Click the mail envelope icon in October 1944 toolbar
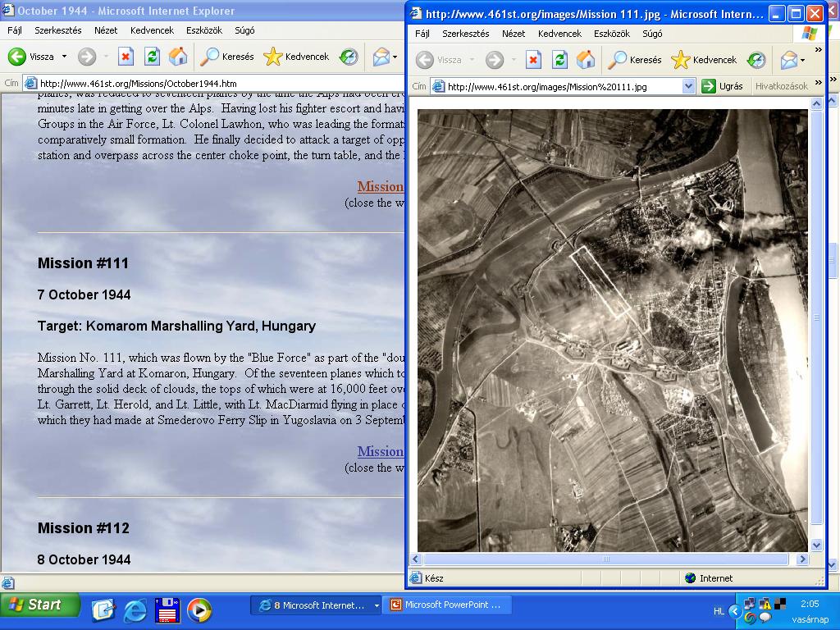 coord(381,57)
